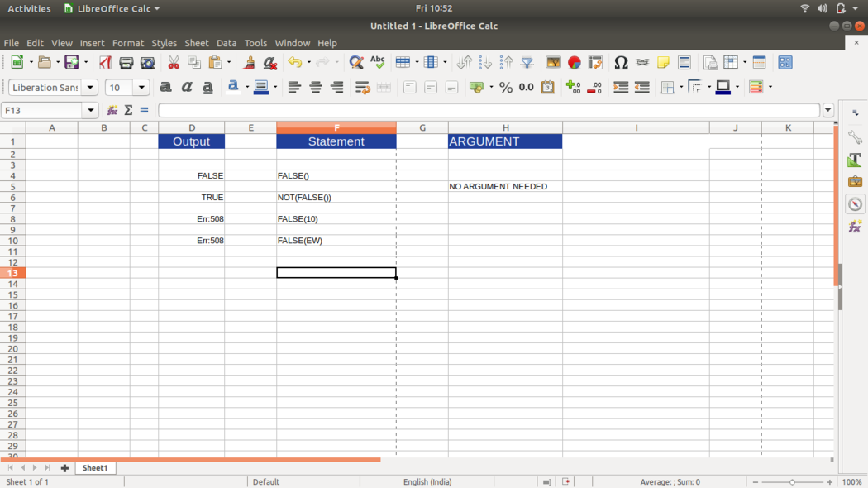Toggle italic text formatting
This screenshot has width=868, height=488.
(187, 88)
